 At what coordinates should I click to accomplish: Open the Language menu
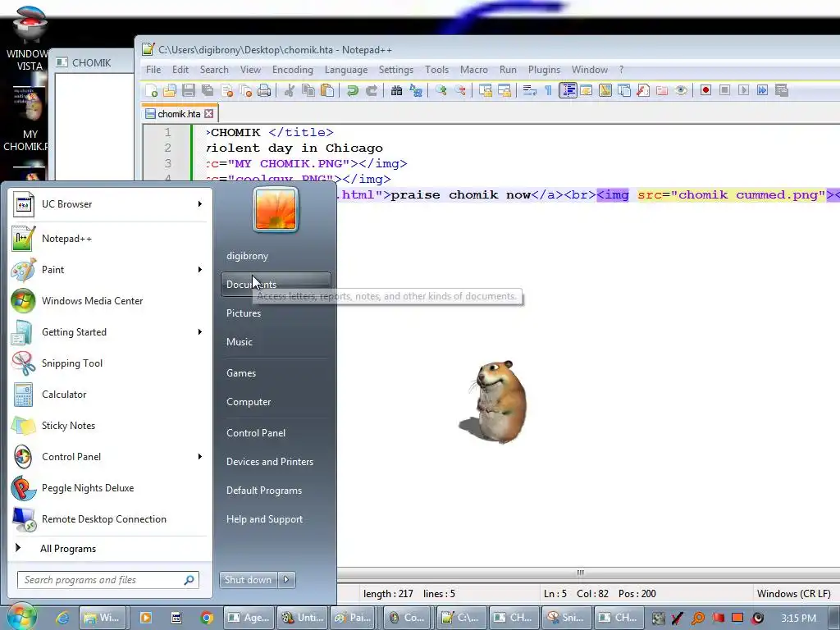click(x=346, y=70)
